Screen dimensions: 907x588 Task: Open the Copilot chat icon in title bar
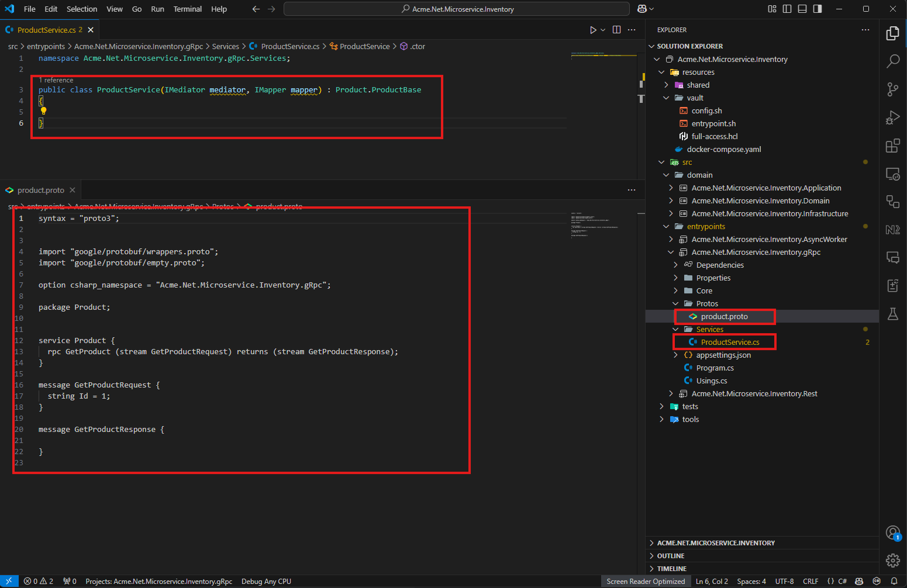[642, 9]
